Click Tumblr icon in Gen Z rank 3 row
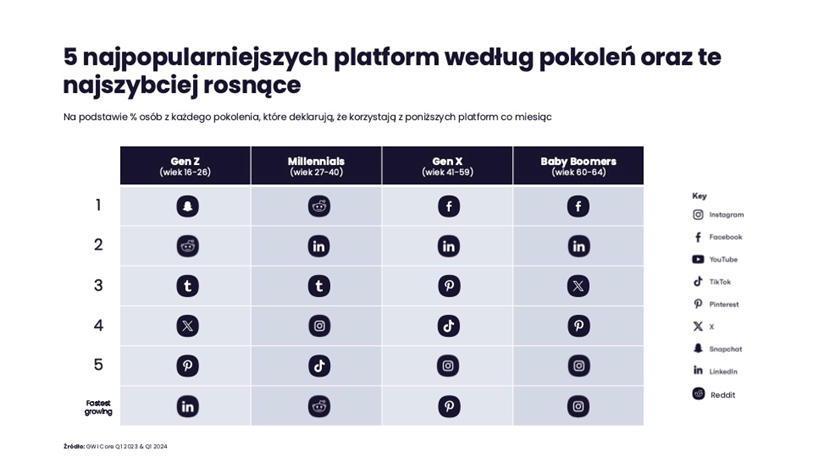 (187, 286)
